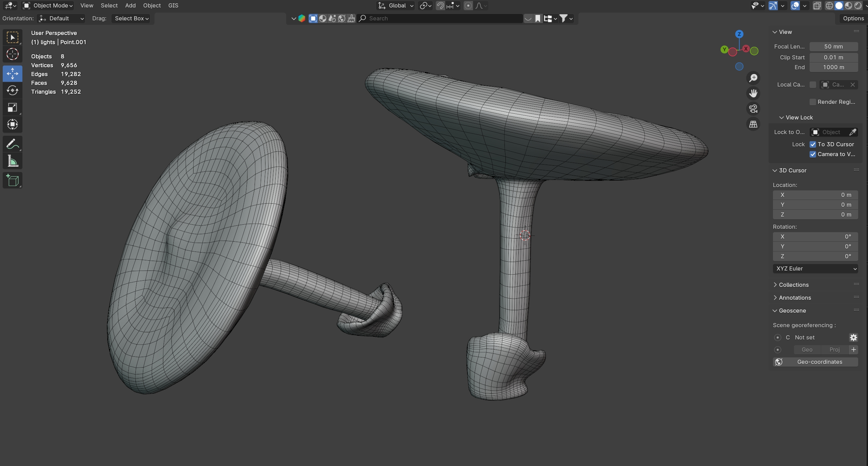Select the Rotate tool in toolbar
868x466 pixels.
[13, 90]
